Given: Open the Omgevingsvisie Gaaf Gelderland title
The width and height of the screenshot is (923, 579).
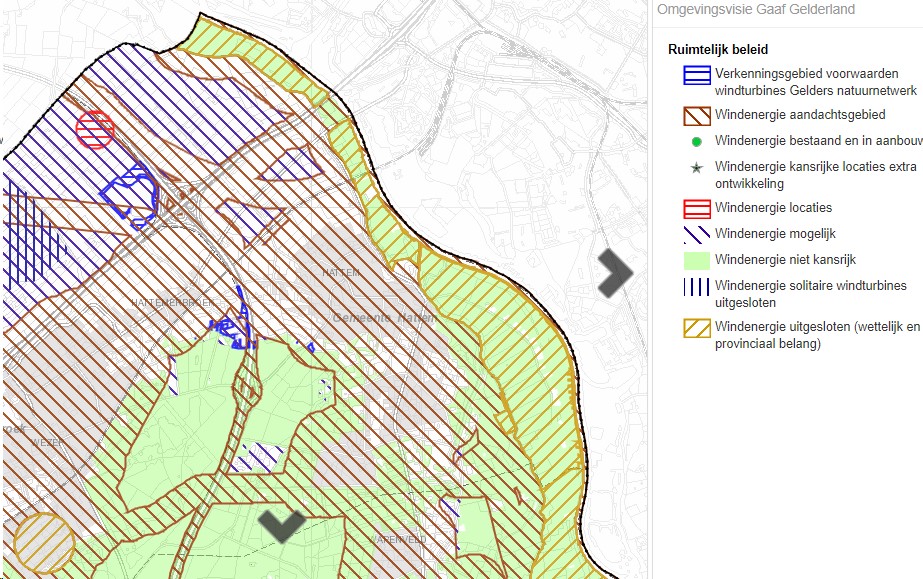Looking at the screenshot, I should click(755, 10).
